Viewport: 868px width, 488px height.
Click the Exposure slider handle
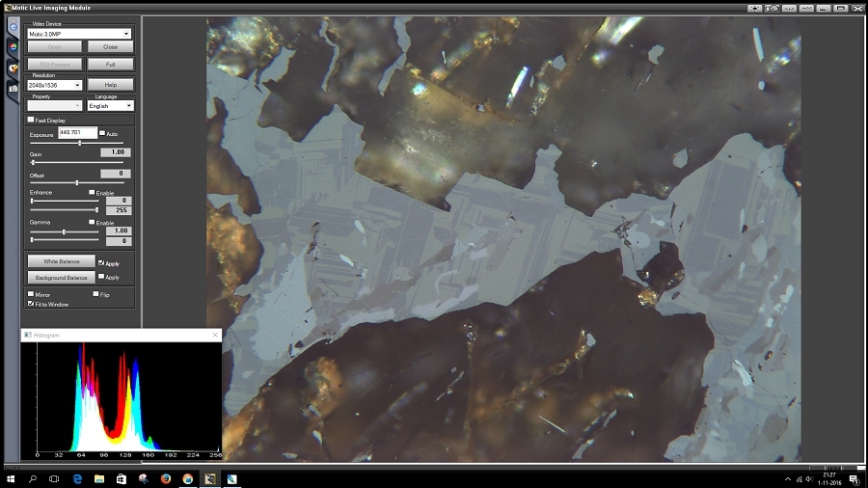pos(80,143)
